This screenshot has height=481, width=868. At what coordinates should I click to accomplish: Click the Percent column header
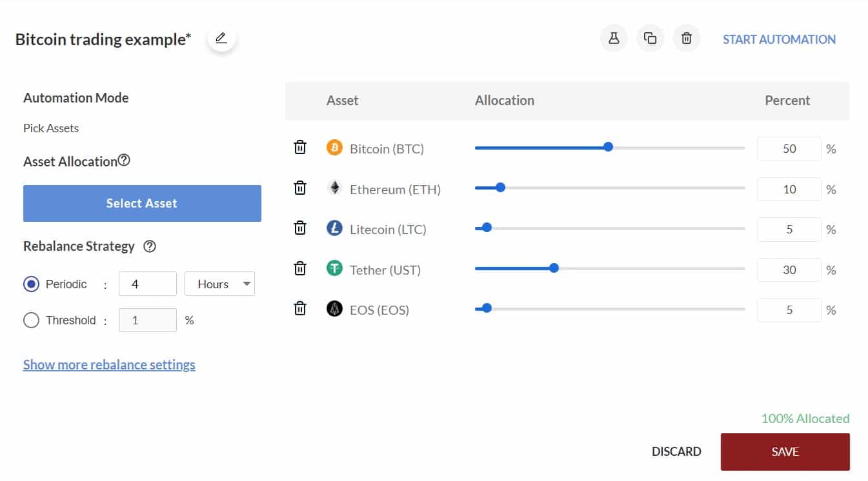pyautogui.click(x=787, y=101)
